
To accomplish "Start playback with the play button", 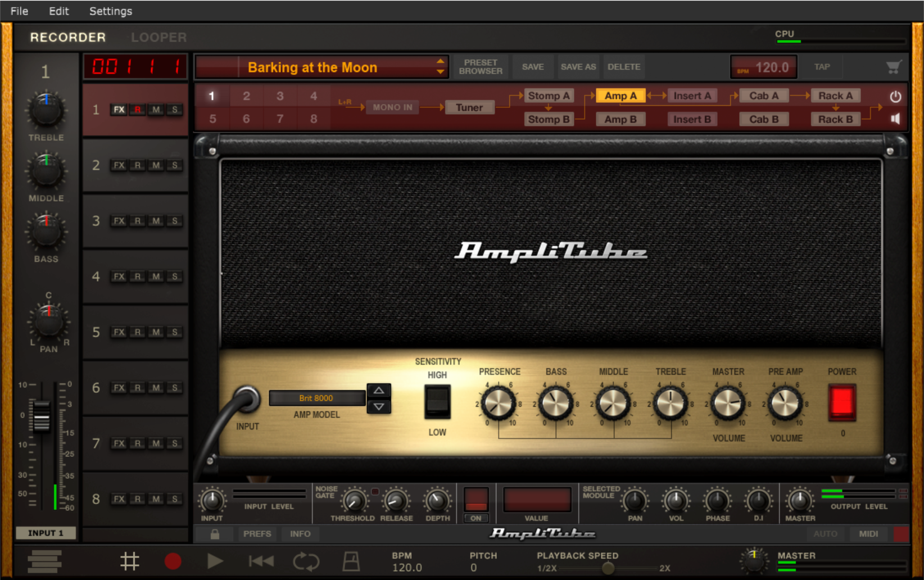I will 215,561.
